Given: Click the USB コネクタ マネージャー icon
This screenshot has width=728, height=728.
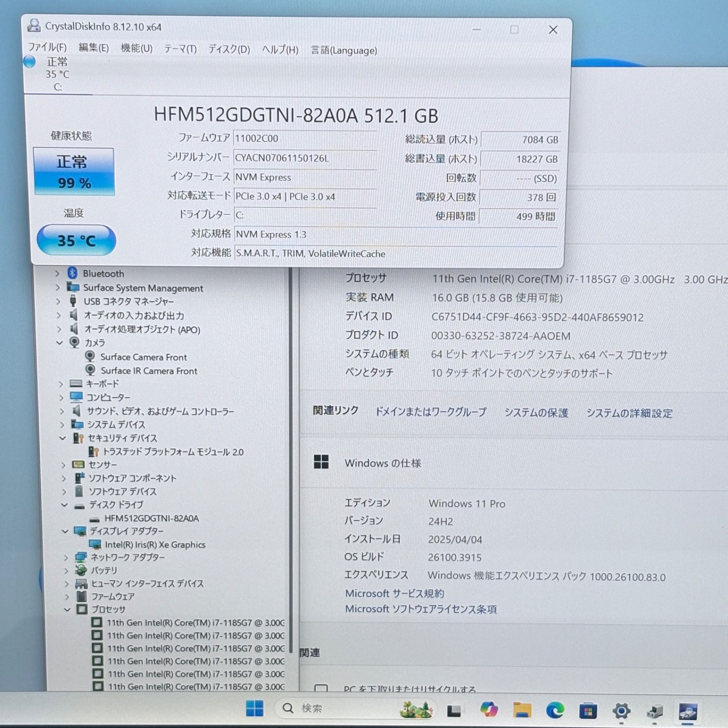Looking at the screenshot, I should click(x=73, y=301).
